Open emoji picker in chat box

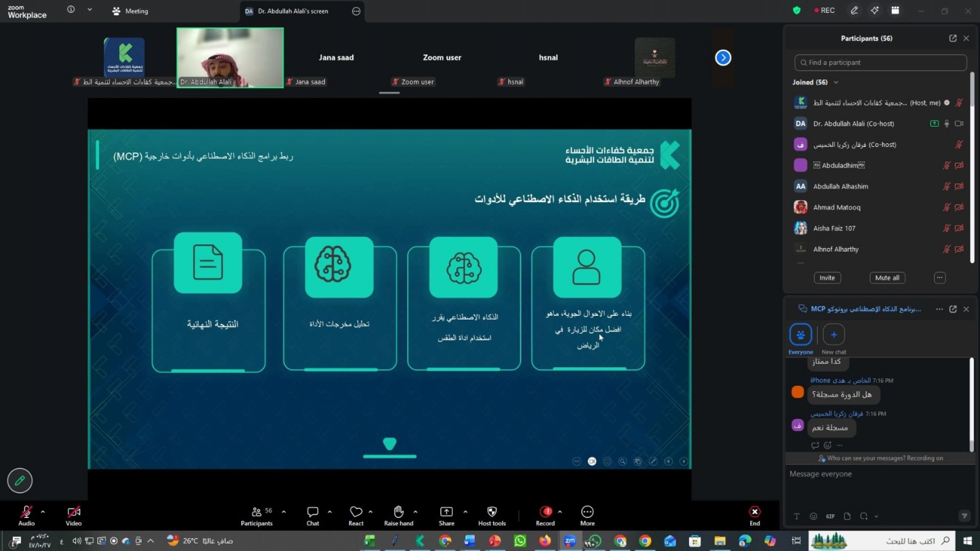point(813,516)
